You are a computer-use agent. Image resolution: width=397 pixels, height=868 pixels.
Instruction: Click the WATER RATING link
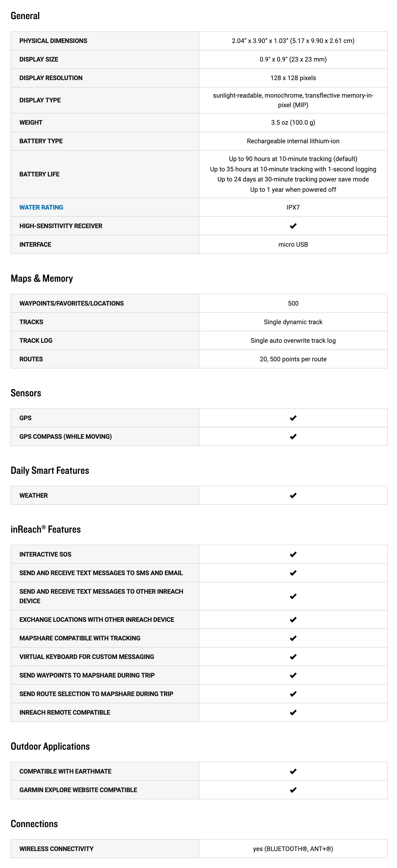tap(41, 207)
